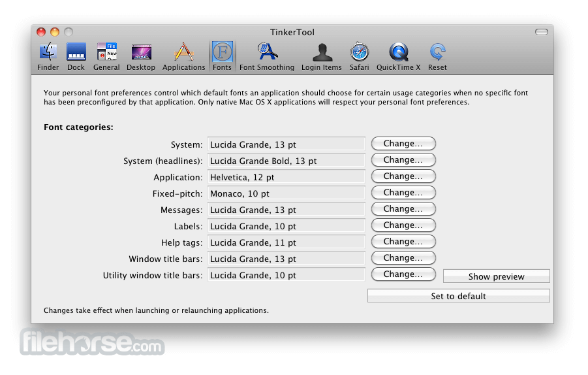Click the Messages font field
Viewport: 588px width, 375px height.
[286, 210]
